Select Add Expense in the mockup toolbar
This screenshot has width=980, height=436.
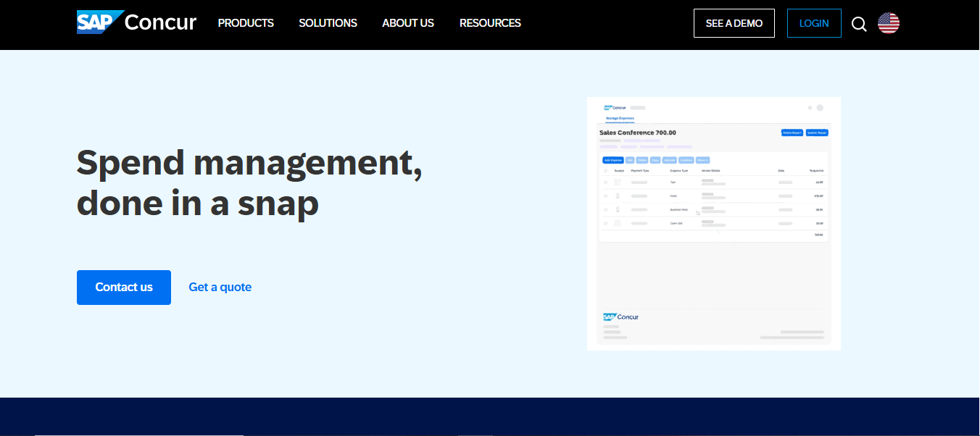613,160
